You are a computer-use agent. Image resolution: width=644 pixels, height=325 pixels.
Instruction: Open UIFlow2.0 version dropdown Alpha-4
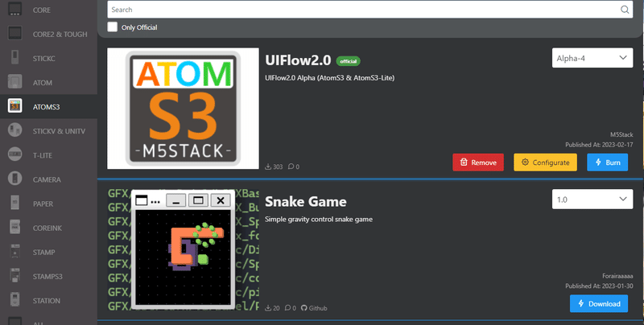592,58
